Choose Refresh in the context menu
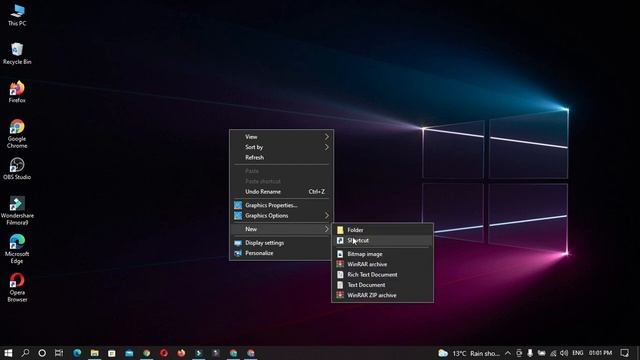This screenshot has width=640, height=360. [282, 157]
